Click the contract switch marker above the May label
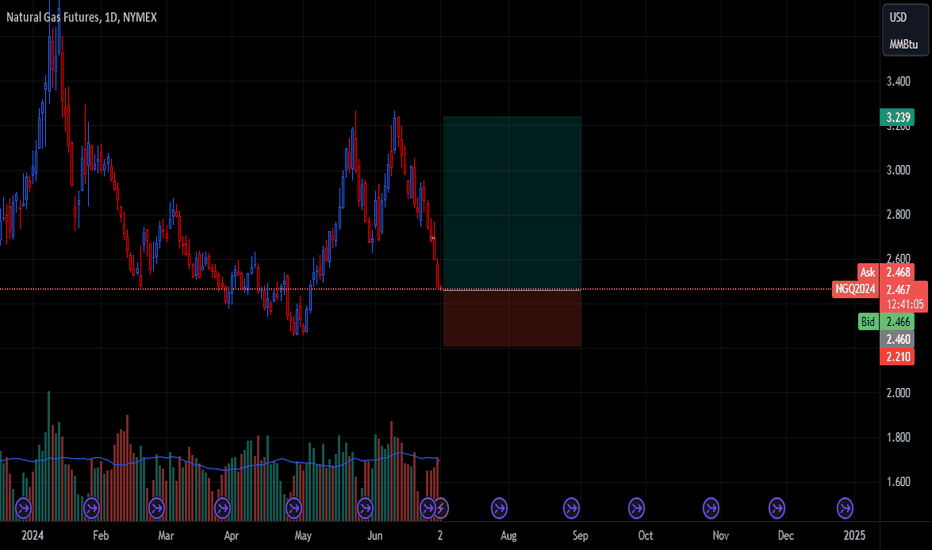This screenshot has height=550, width=932. (x=294, y=508)
